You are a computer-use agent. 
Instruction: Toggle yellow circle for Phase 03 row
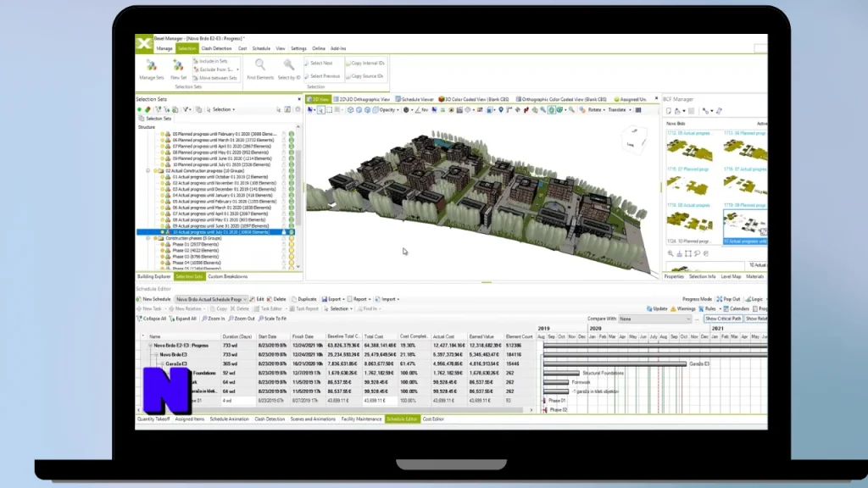click(x=292, y=257)
